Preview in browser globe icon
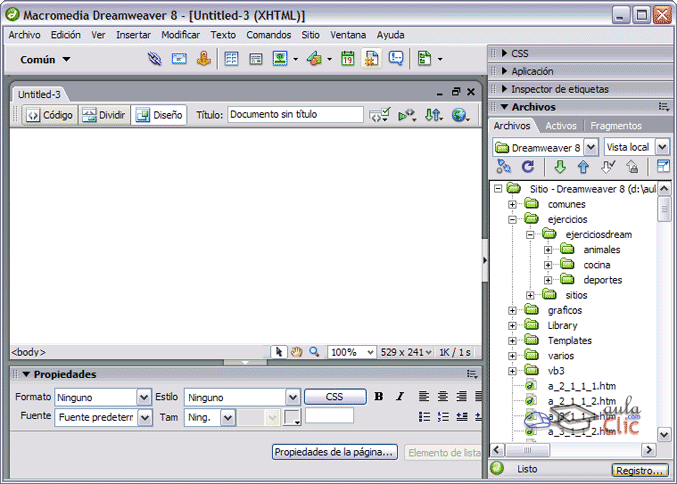677x484 pixels. tap(460, 115)
